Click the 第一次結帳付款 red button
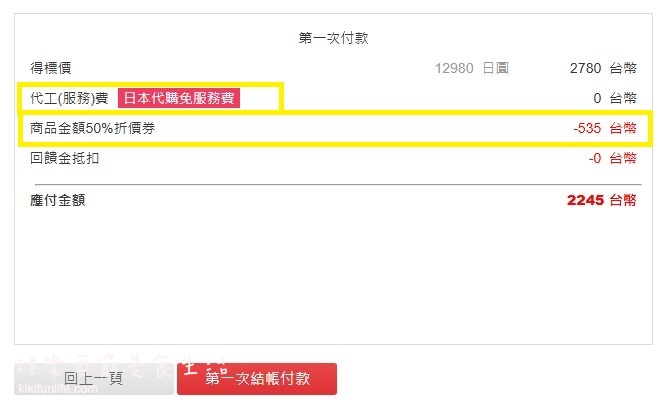This screenshot has width=672, height=403. click(x=257, y=379)
